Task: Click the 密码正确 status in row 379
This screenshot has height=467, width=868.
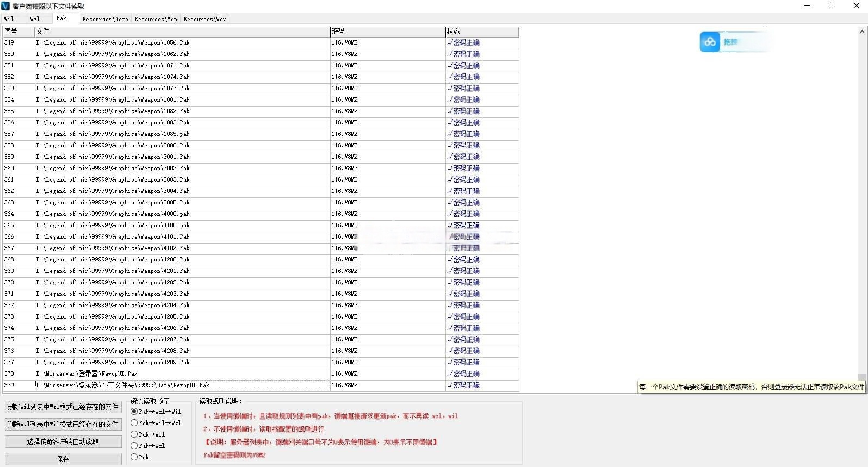Action: [464, 385]
